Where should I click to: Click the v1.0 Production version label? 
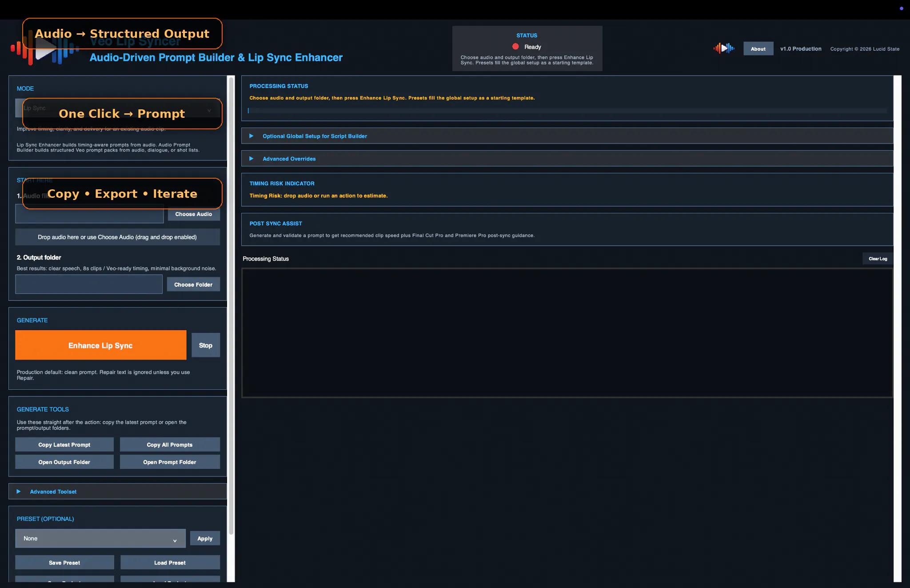801,49
